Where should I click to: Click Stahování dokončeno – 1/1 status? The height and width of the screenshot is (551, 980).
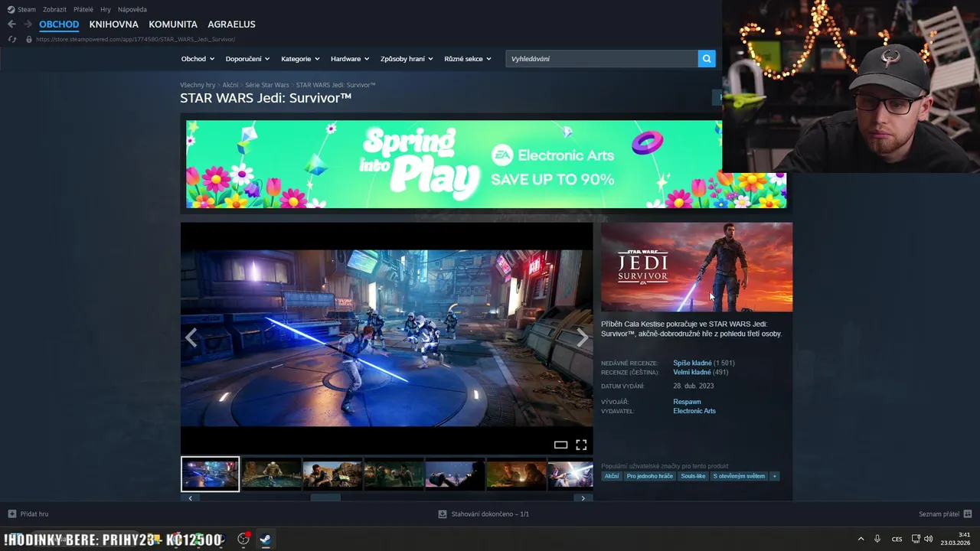(490, 514)
